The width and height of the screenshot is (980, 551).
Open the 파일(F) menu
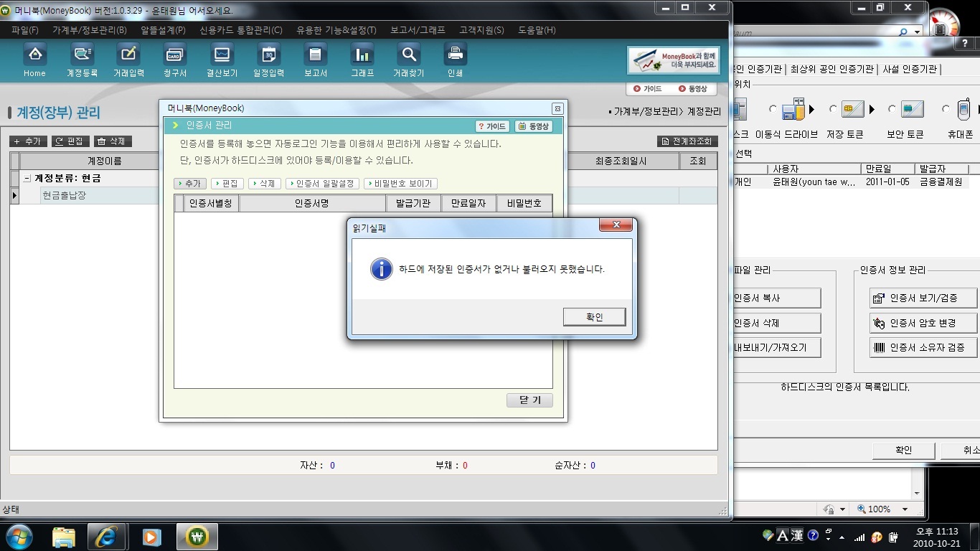click(25, 30)
